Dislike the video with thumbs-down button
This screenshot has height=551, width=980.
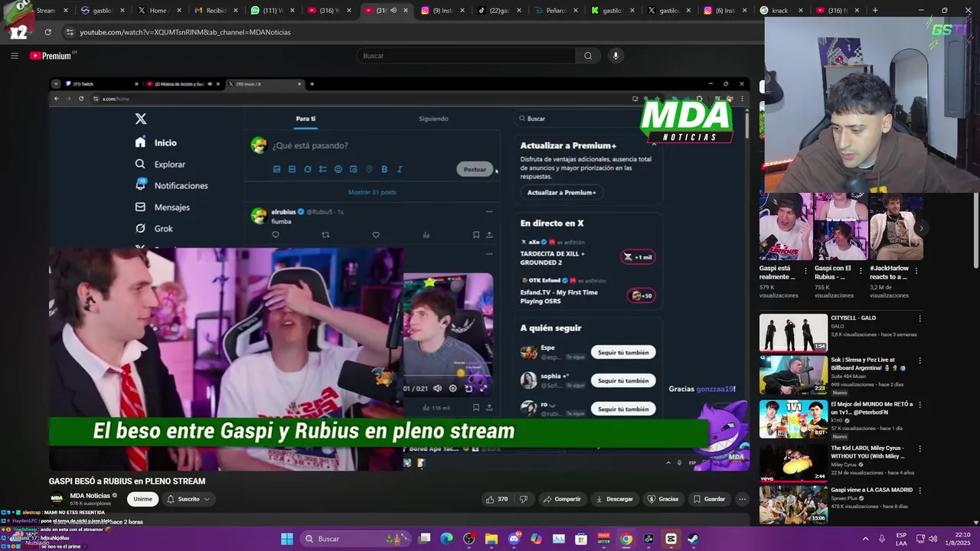pos(524,499)
